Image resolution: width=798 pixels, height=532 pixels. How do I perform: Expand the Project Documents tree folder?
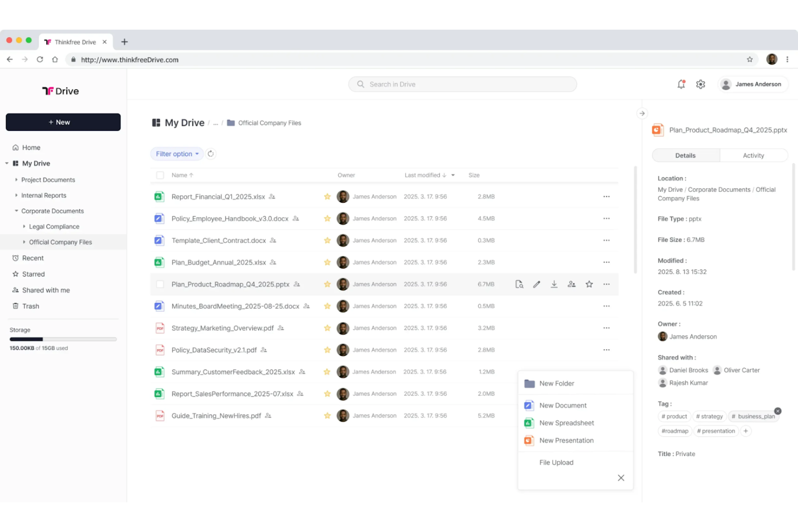click(x=17, y=179)
